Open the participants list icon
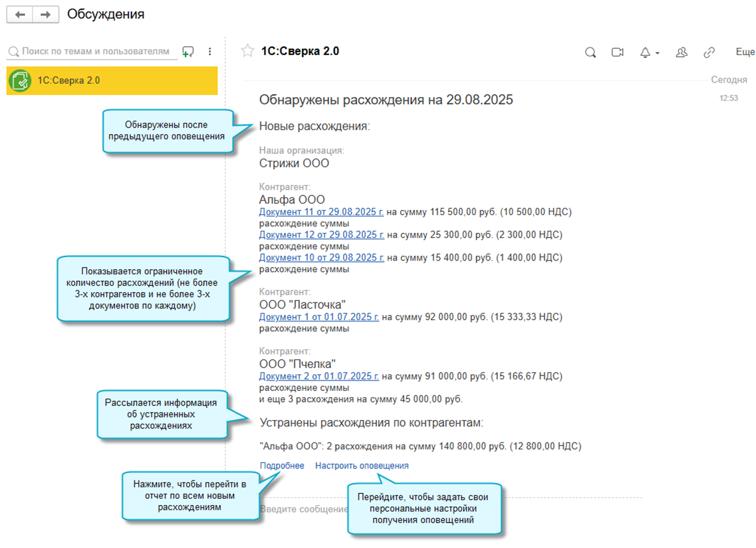Screen dimensions: 756x548 (681, 53)
